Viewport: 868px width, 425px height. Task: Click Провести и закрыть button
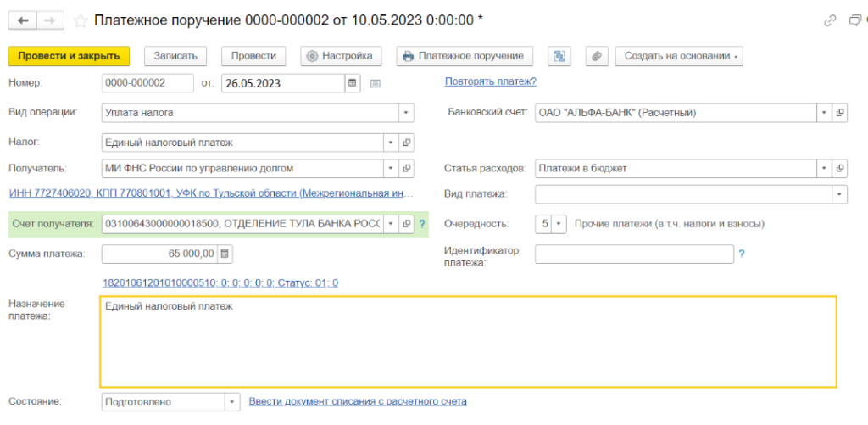tap(69, 56)
